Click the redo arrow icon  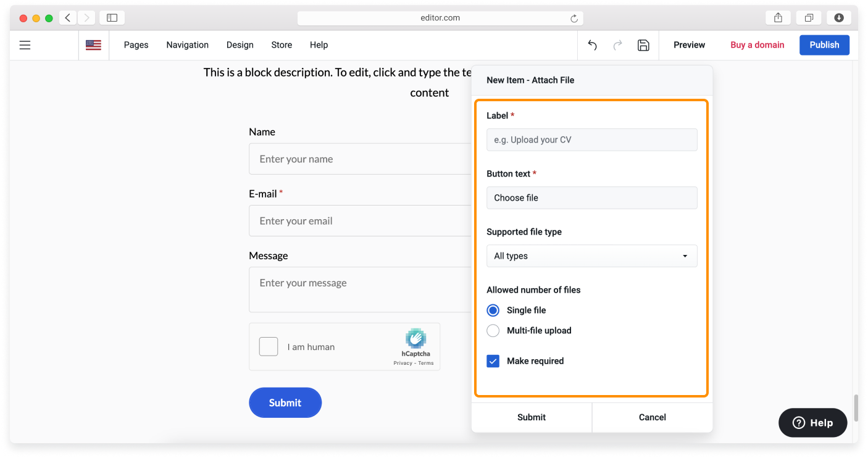pyautogui.click(x=617, y=45)
